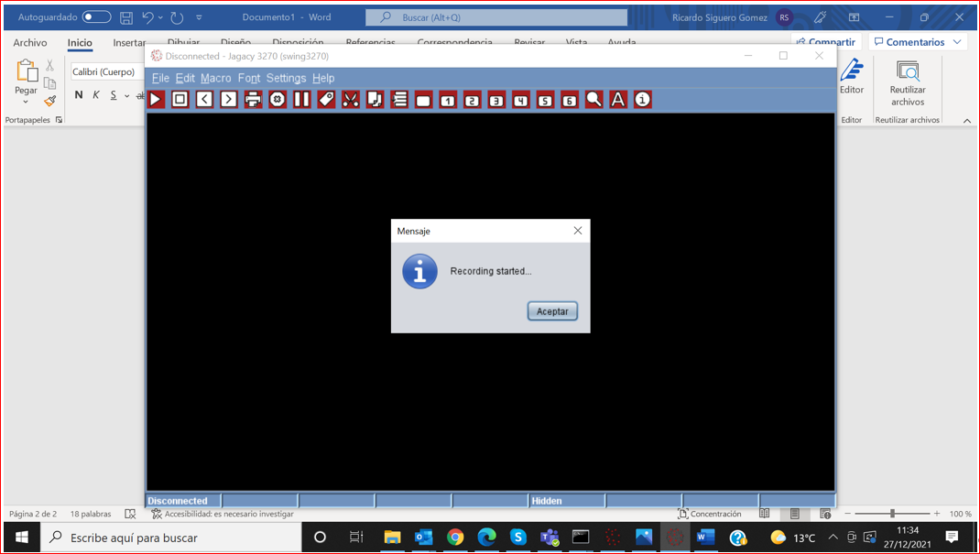
Task: Toggle italic formatting in Word ribbon
Action: point(96,95)
